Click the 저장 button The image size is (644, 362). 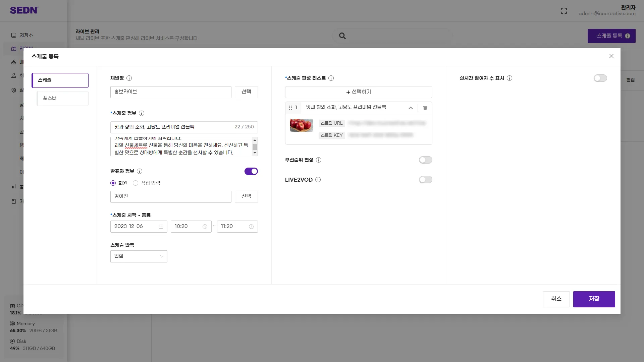(594, 299)
